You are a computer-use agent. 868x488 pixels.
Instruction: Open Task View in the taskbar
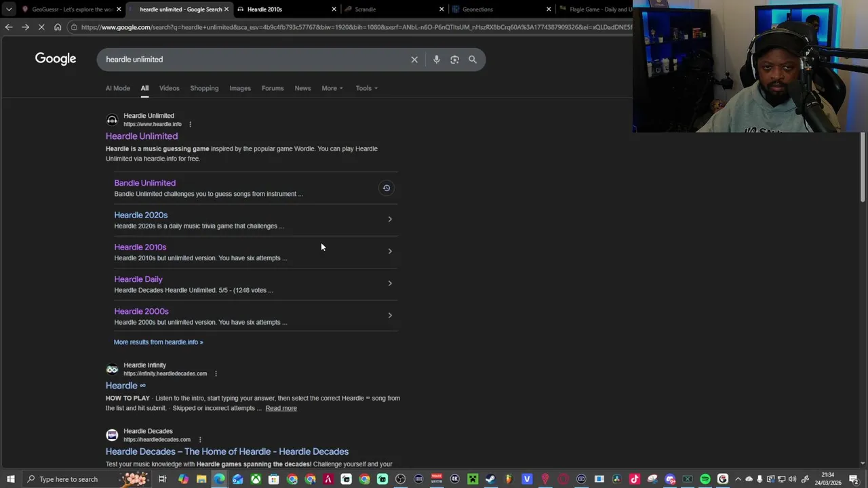point(163,479)
